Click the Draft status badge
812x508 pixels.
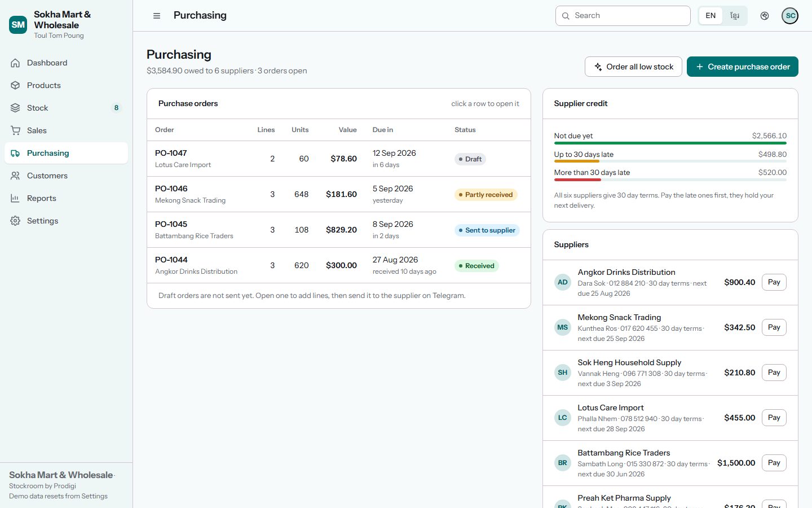pyautogui.click(x=470, y=159)
